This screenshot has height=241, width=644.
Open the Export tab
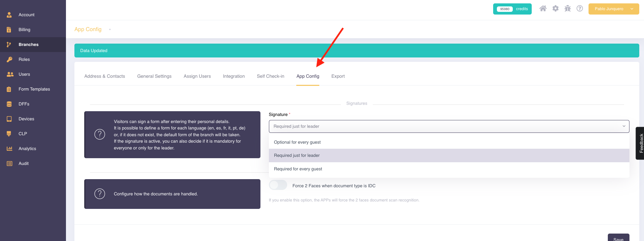pos(338,76)
